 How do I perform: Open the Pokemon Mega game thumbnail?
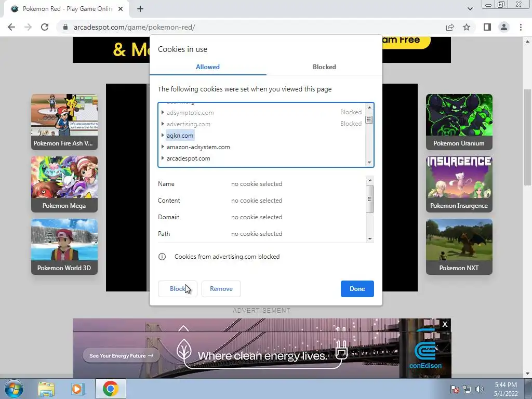(64, 184)
